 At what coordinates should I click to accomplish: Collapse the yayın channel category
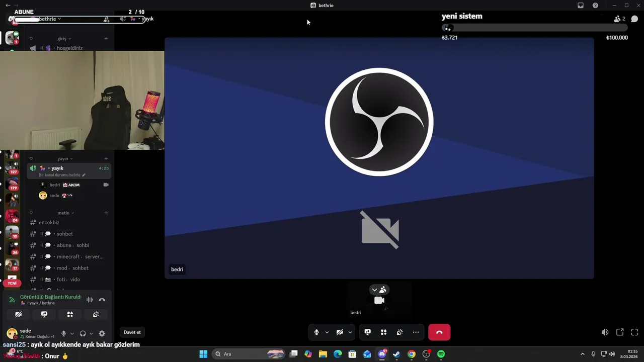(x=65, y=158)
